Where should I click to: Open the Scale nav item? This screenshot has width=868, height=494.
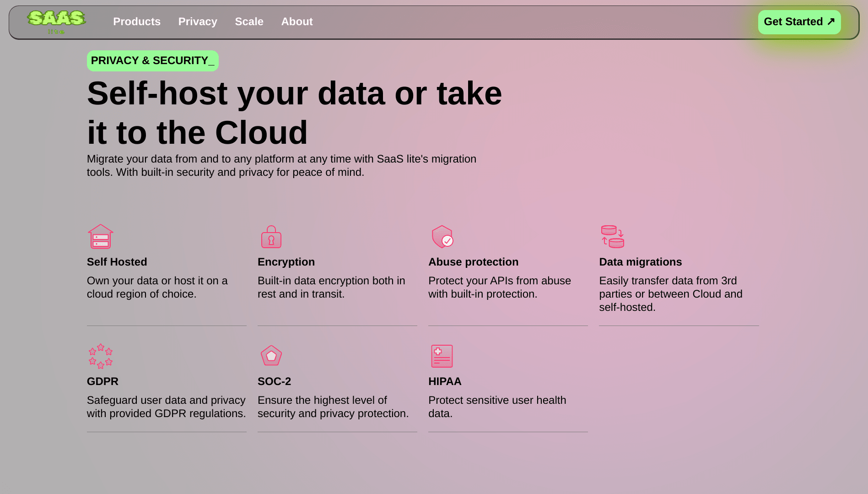point(249,22)
